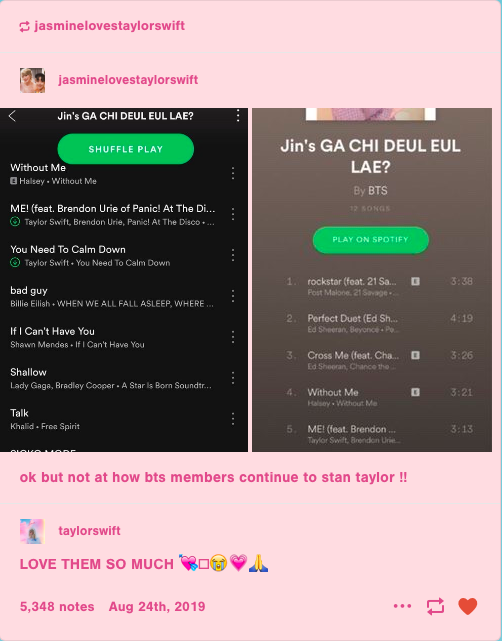Image resolution: width=502 pixels, height=641 pixels.
Task: Open jasminelovestaylorswift's avatar picture
Action: coord(32,80)
